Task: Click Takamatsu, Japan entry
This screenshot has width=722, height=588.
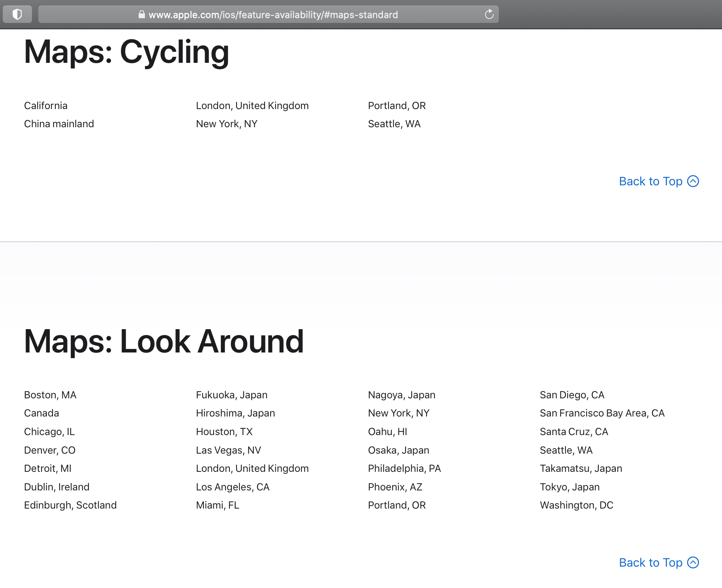Action: pyautogui.click(x=581, y=469)
